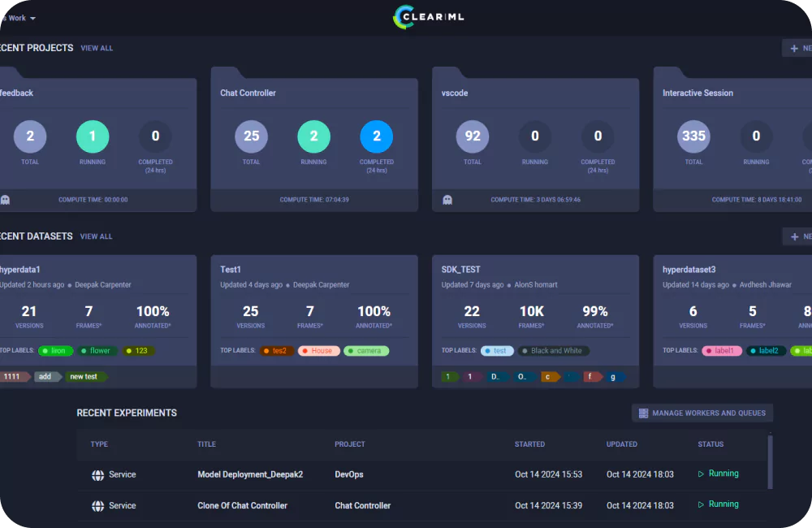The width and height of the screenshot is (812, 528).
Task: Sort experiments by Started column header
Action: [x=529, y=444]
